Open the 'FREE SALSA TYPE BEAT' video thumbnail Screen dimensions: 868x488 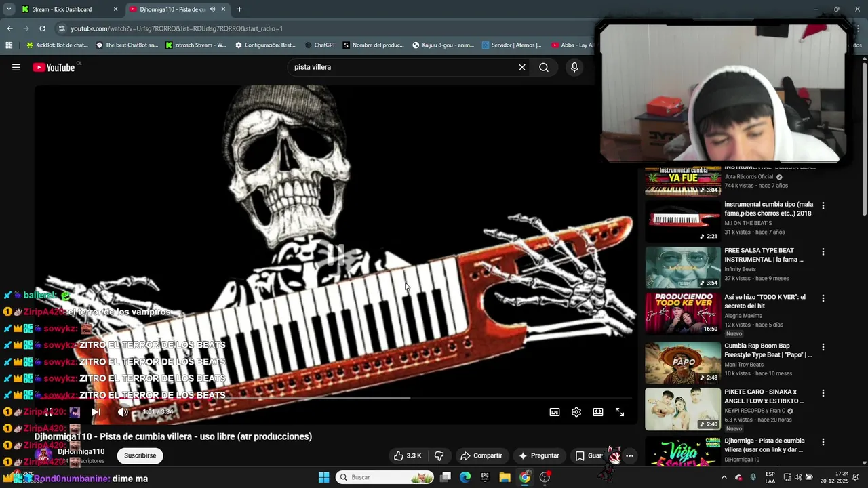pyautogui.click(x=683, y=267)
